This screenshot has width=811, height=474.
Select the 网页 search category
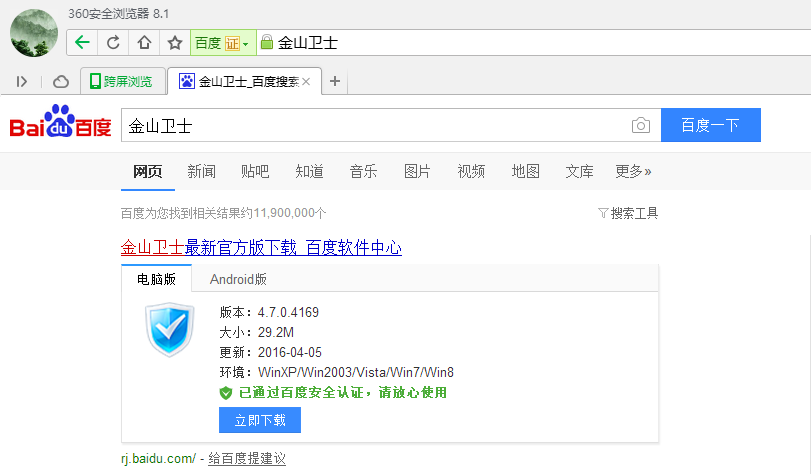pos(147,171)
